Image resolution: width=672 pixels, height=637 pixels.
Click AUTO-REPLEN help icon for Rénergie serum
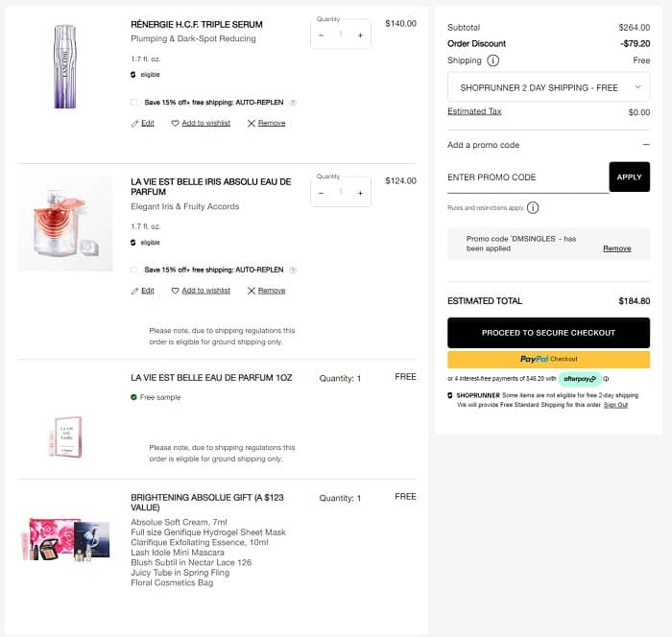click(293, 102)
